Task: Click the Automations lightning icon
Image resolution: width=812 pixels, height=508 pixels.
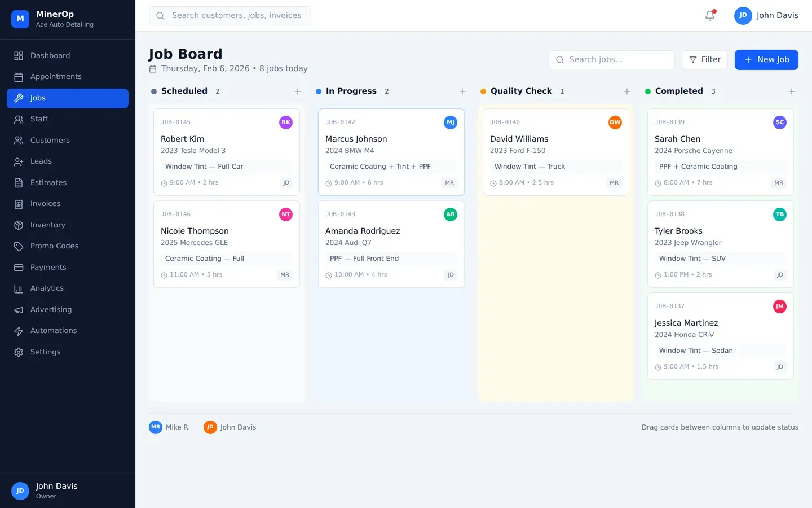Action: coord(19,331)
